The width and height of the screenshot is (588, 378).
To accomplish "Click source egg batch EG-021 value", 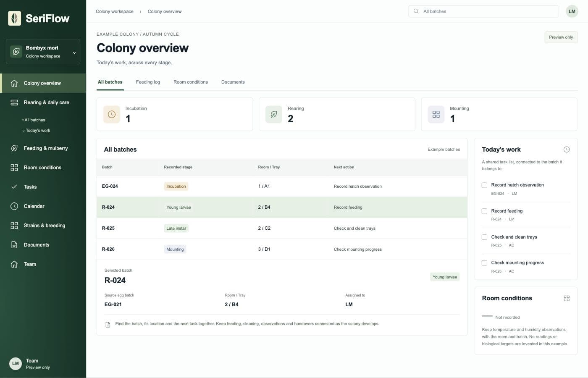I will tap(113, 304).
